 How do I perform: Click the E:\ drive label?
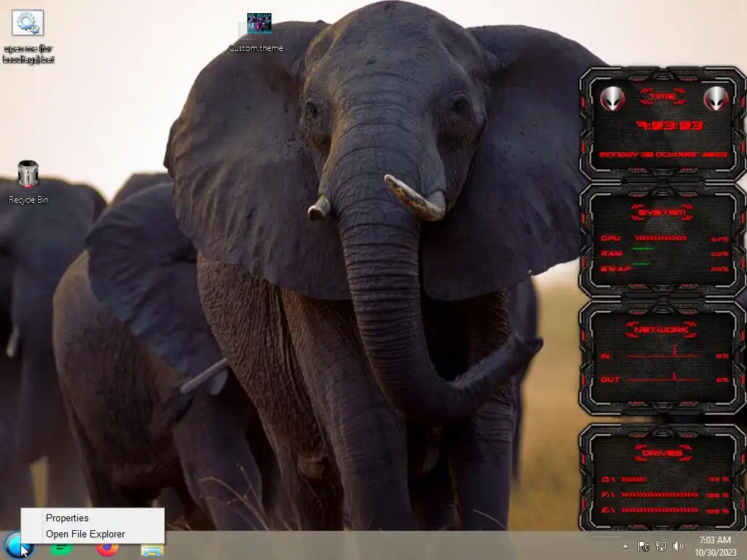[x=608, y=510]
